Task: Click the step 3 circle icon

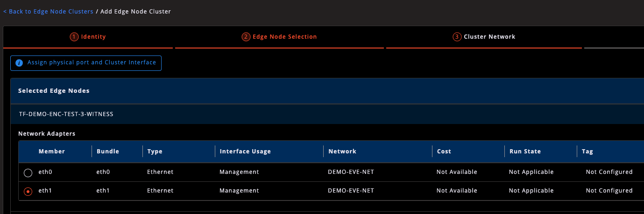Action: (457, 37)
